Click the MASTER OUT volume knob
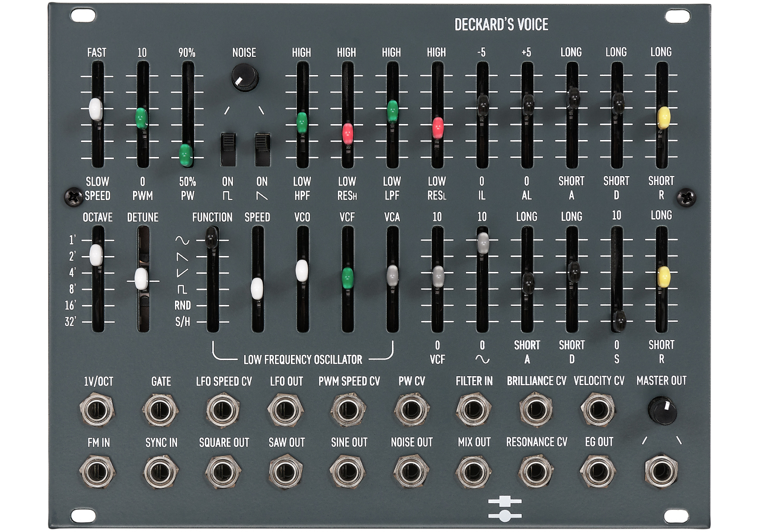The height and width of the screenshot is (532, 760). point(662,410)
